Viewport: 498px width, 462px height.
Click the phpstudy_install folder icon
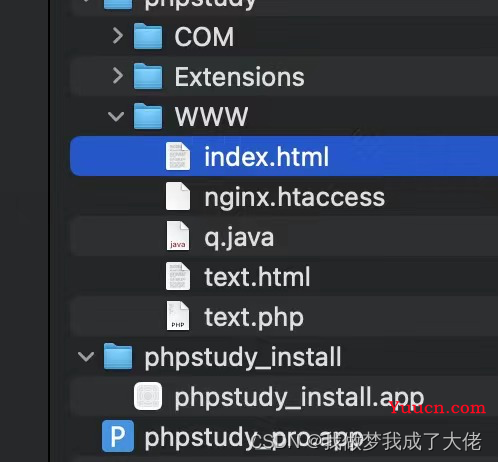pyautogui.click(x=118, y=356)
